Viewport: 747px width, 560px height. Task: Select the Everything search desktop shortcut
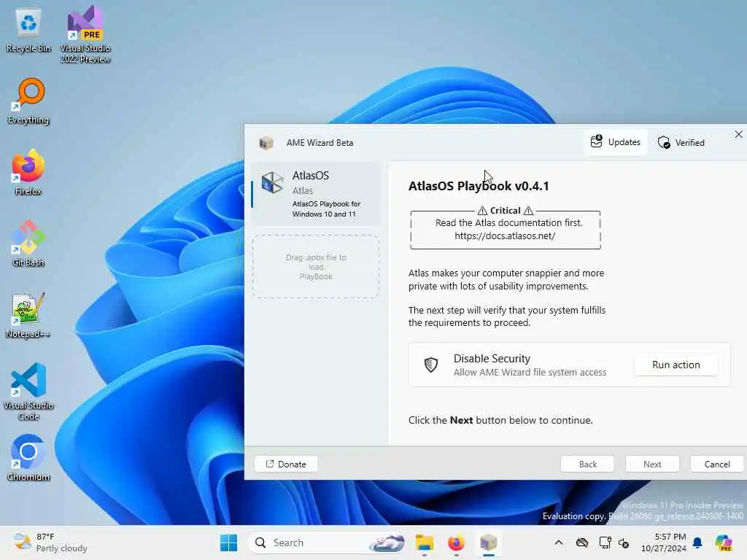[x=28, y=101]
